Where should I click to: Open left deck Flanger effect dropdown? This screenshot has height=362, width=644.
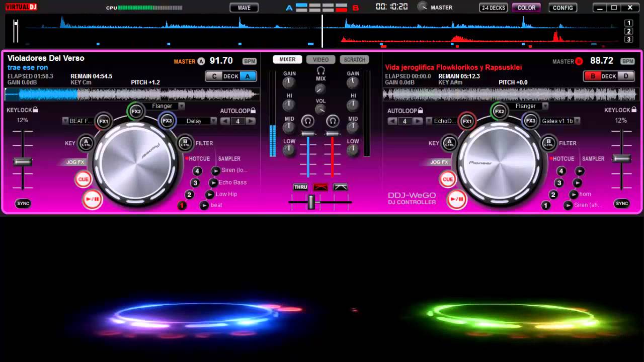pos(181,106)
